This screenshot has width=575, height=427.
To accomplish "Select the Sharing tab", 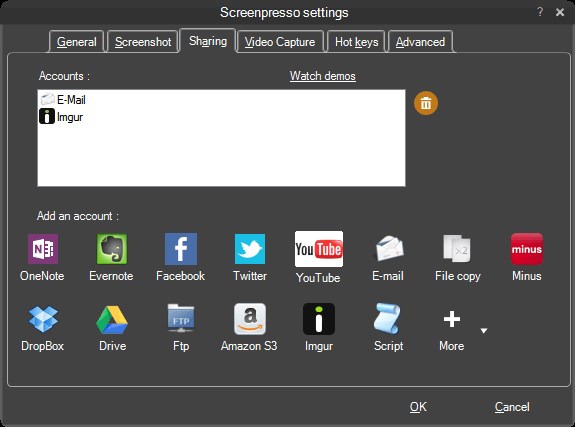I will click(x=208, y=41).
